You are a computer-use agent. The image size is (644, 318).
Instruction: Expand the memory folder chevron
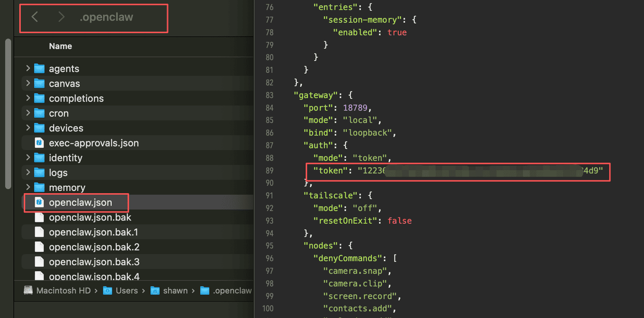click(x=28, y=188)
